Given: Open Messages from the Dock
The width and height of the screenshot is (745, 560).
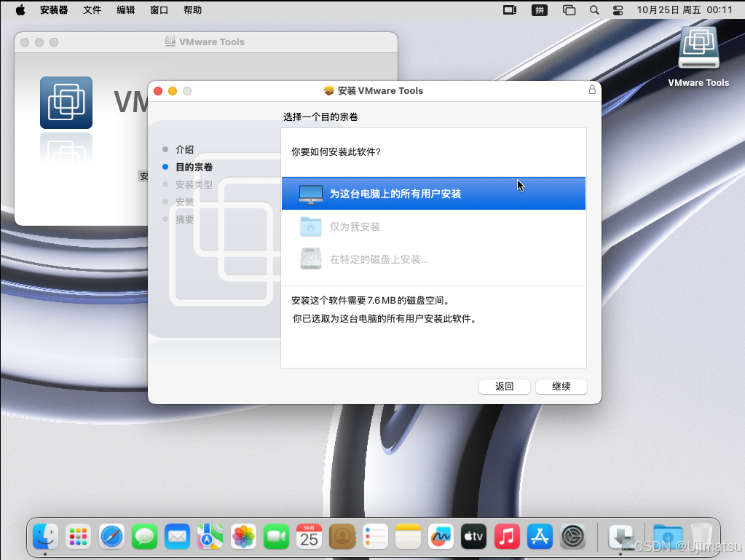Looking at the screenshot, I should [x=144, y=537].
